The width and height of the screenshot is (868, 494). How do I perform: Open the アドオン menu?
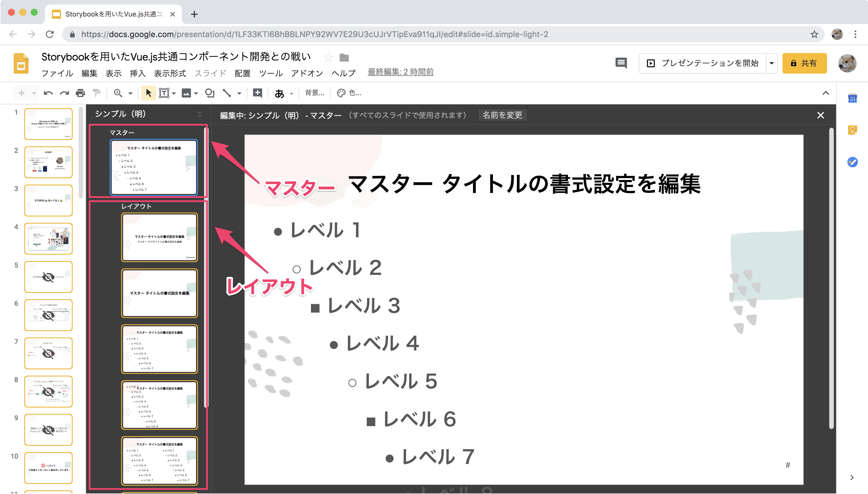click(307, 73)
